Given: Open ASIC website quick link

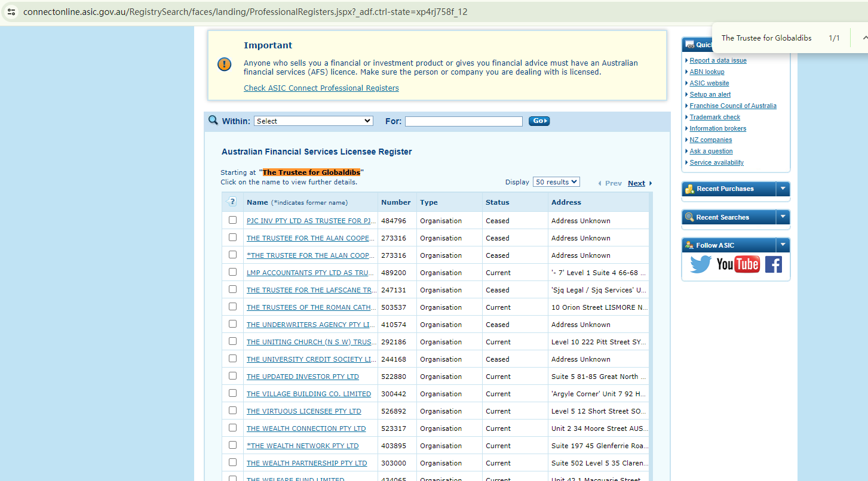Looking at the screenshot, I should tap(710, 83).
